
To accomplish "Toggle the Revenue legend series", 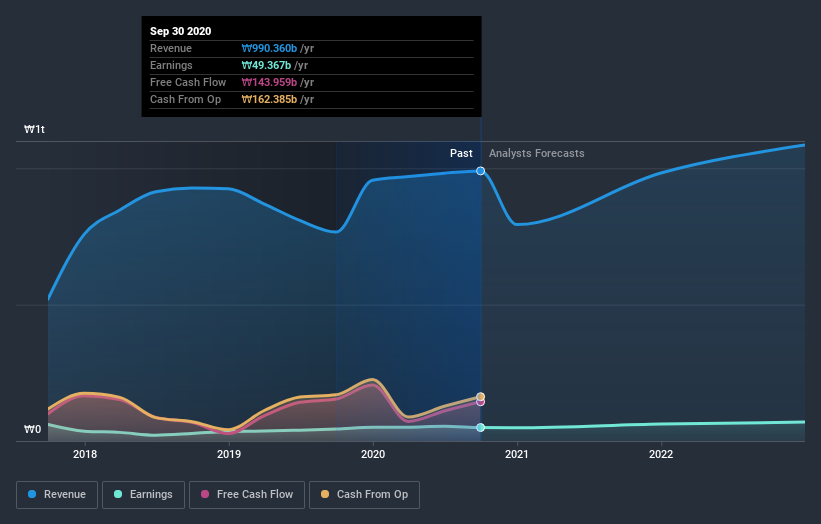I will (57, 495).
